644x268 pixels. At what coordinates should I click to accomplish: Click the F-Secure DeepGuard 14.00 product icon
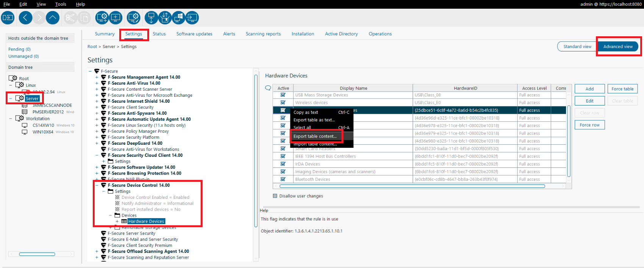(x=104, y=143)
